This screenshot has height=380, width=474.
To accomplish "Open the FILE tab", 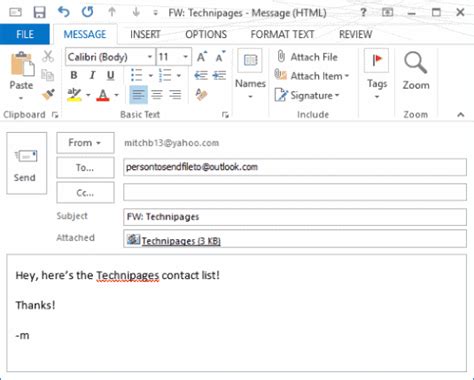I will point(25,34).
